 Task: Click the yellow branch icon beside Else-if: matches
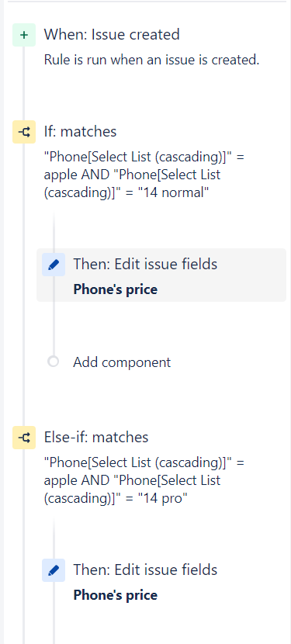[24, 438]
